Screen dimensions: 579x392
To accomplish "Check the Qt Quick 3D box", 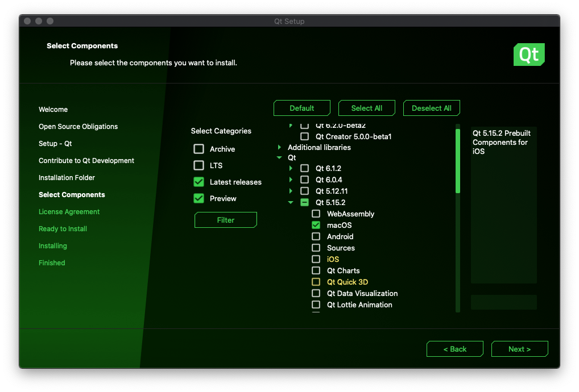I will coord(316,282).
